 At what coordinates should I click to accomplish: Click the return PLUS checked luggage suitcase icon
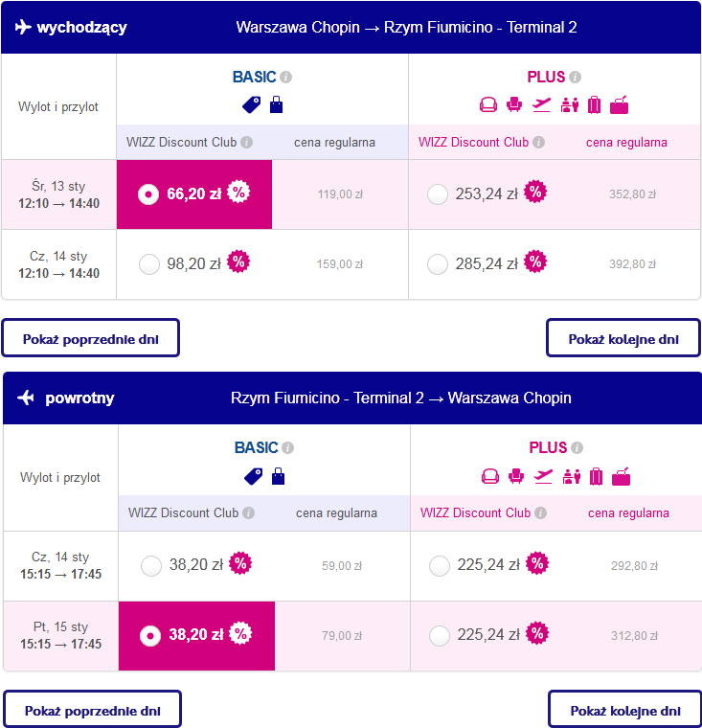click(596, 476)
